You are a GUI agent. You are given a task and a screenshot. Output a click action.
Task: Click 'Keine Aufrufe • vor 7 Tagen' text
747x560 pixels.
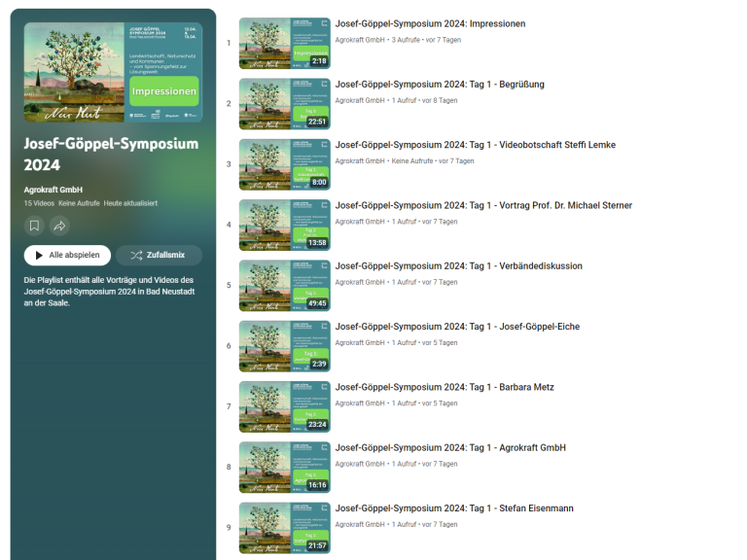433,161
